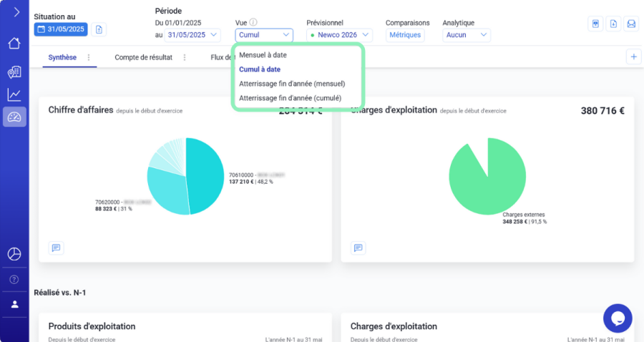This screenshot has width=644, height=342.
Task: Click the mail envelope icon in top-right
Action: 631,24
